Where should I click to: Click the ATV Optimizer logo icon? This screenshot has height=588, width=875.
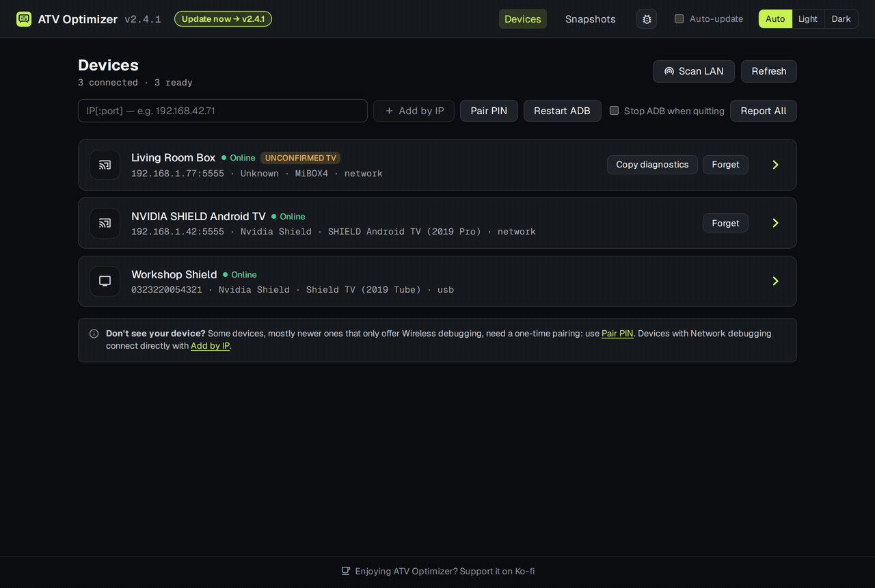(x=24, y=19)
